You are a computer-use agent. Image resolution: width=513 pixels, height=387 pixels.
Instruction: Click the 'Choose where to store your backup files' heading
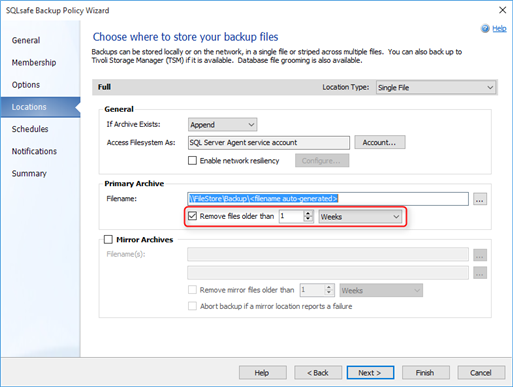click(x=185, y=37)
